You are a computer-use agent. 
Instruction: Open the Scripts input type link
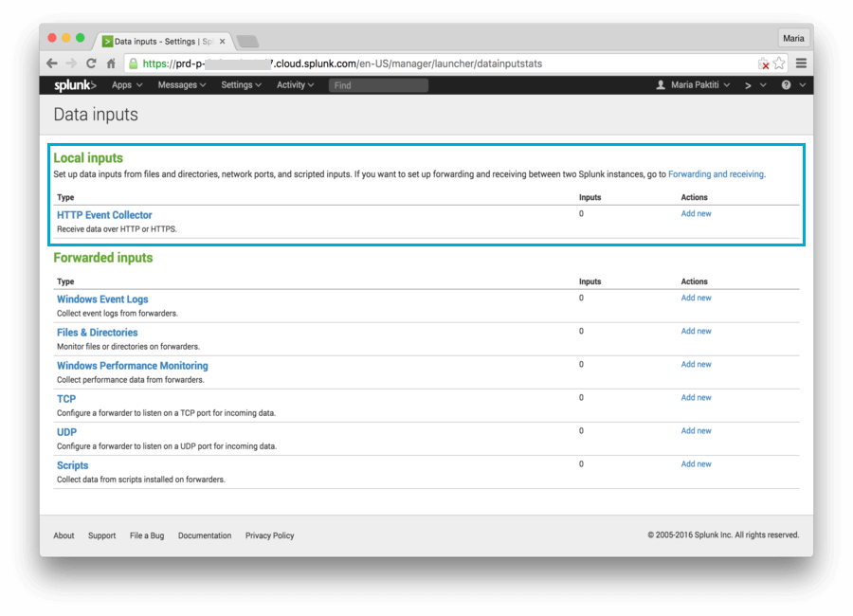72,465
